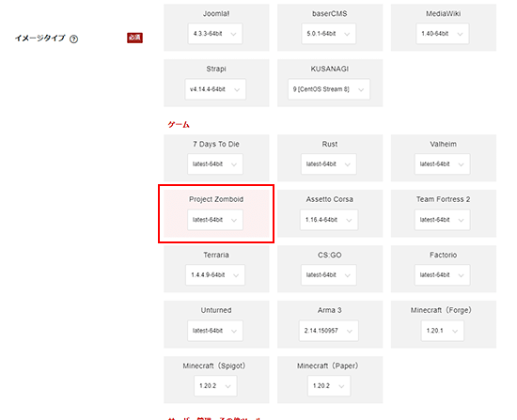This screenshot has height=420, width=517.
Task: Choose the Minecraft (Paper) card title
Action: tap(328, 366)
